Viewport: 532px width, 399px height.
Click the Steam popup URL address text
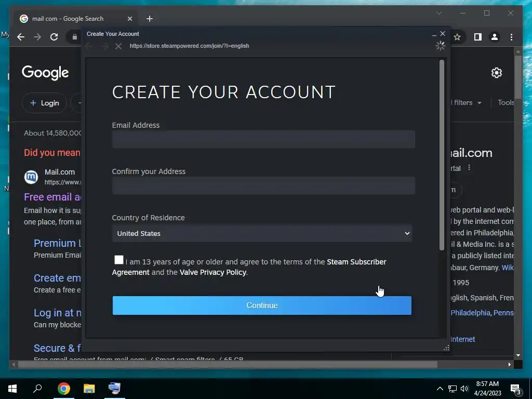click(189, 46)
